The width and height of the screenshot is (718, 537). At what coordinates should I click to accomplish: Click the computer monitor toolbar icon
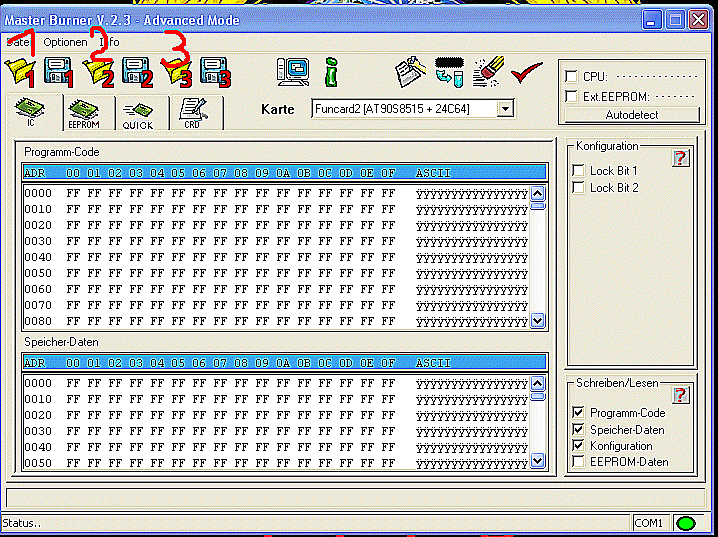coord(293,70)
